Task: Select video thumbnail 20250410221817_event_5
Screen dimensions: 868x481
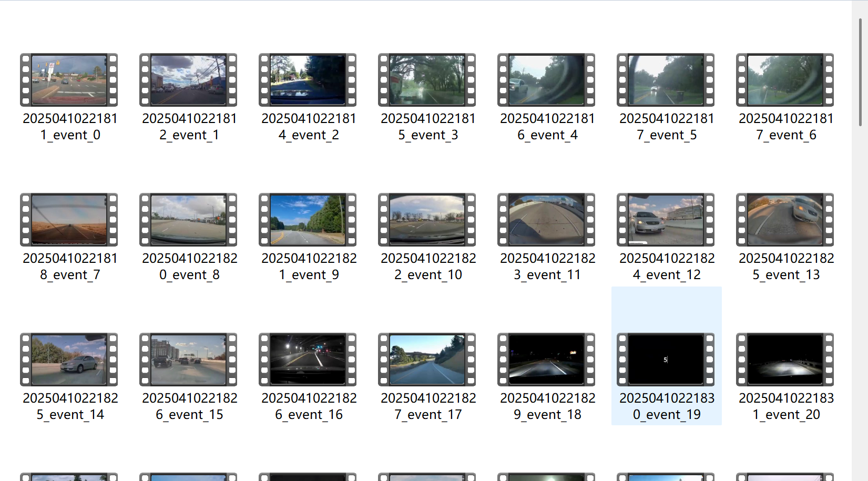Action: click(x=666, y=80)
